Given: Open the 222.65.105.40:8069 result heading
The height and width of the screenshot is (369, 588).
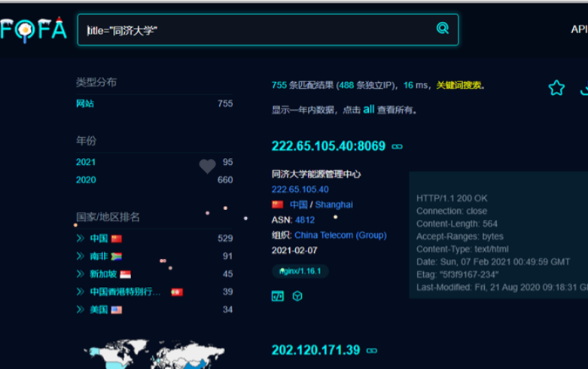Looking at the screenshot, I should [x=328, y=146].
